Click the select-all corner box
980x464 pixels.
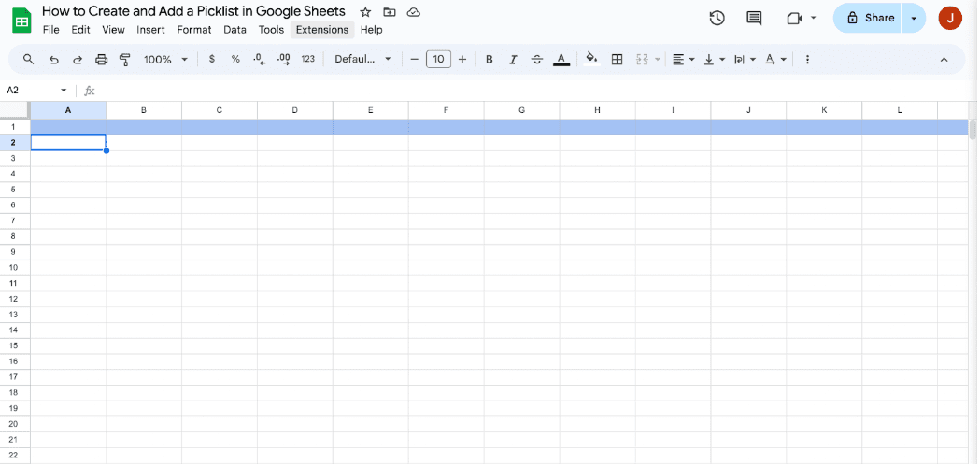click(14, 110)
